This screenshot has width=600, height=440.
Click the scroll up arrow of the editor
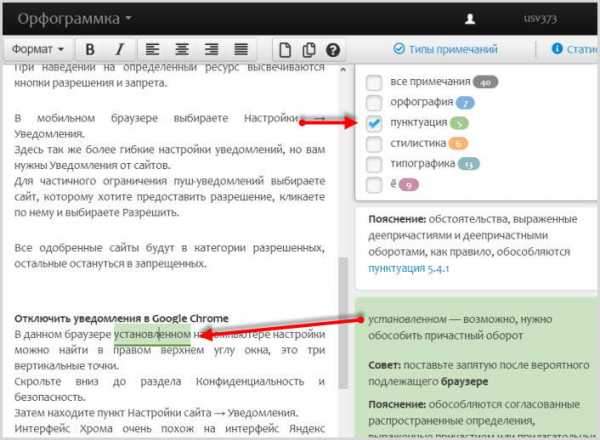(343, 69)
